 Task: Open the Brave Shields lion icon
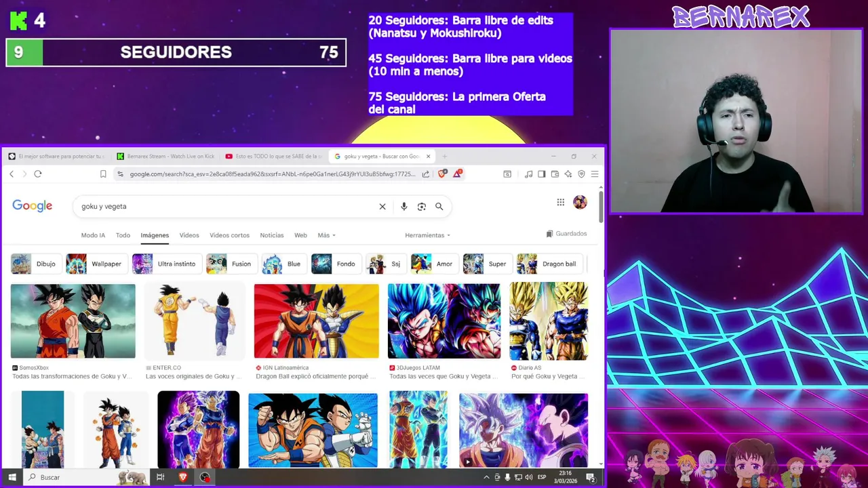[x=442, y=174]
